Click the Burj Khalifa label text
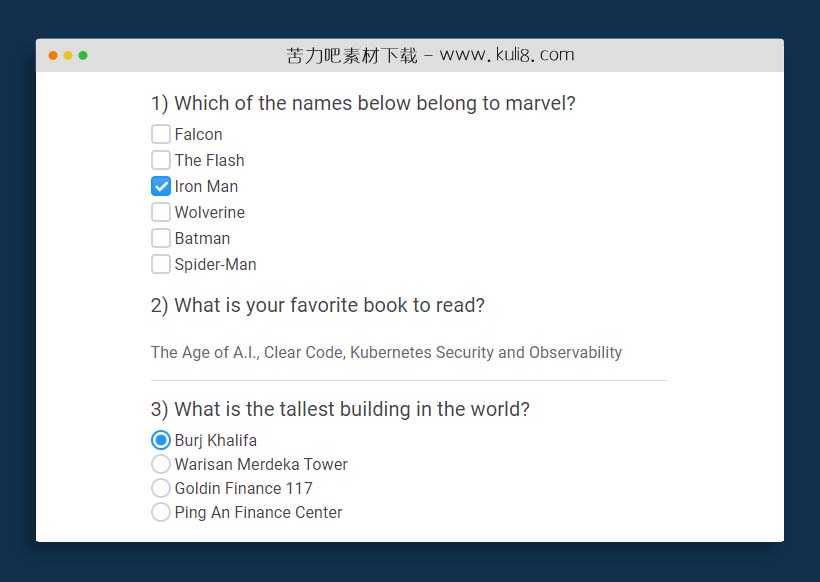This screenshot has width=820, height=582. (x=215, y=440)
